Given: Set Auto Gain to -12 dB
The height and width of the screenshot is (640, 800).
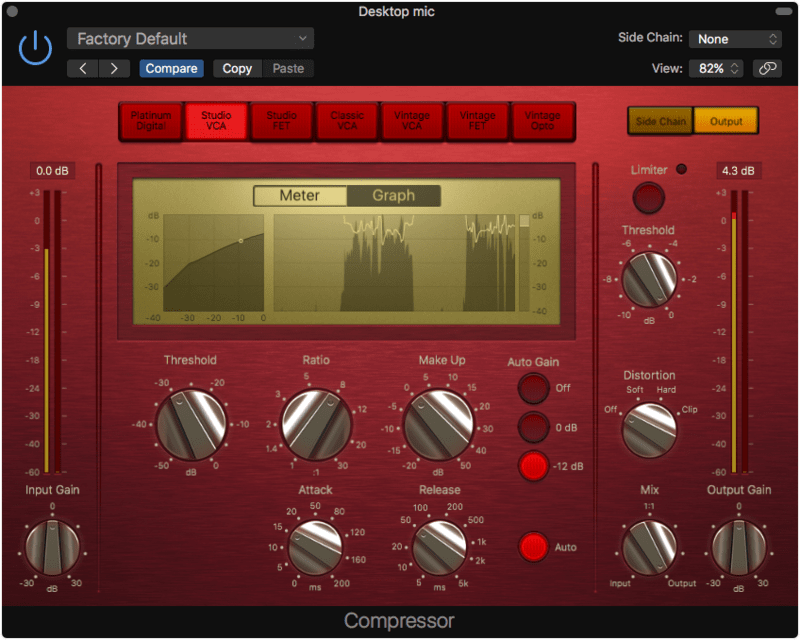Looking at the screenshot, I should coord(535,466).
